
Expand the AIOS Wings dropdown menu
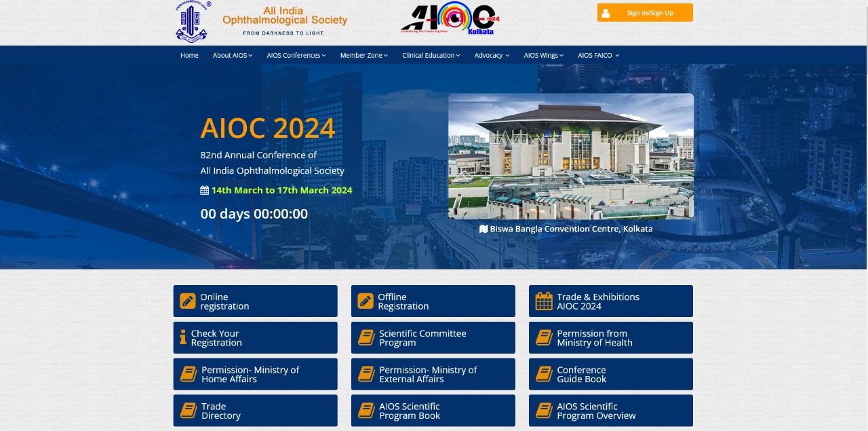point(544,56)
